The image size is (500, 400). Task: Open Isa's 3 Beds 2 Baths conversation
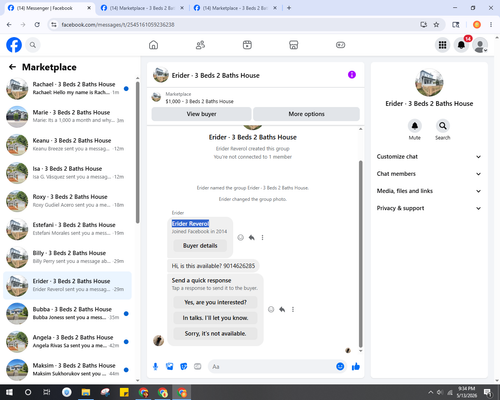(x=67, y=173)
